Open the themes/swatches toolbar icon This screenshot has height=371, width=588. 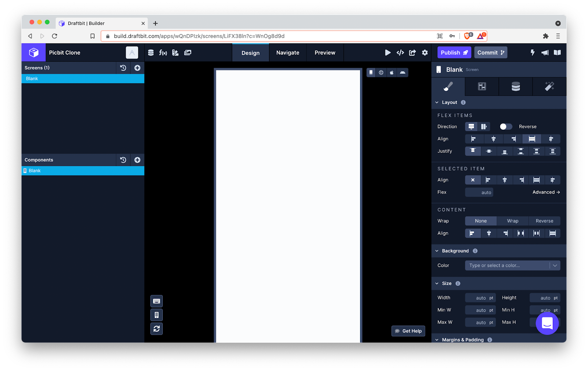click(x=175, y=52)
